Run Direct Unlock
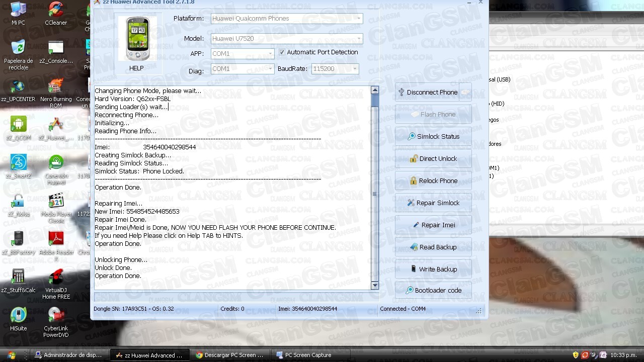 pos(433,159)
